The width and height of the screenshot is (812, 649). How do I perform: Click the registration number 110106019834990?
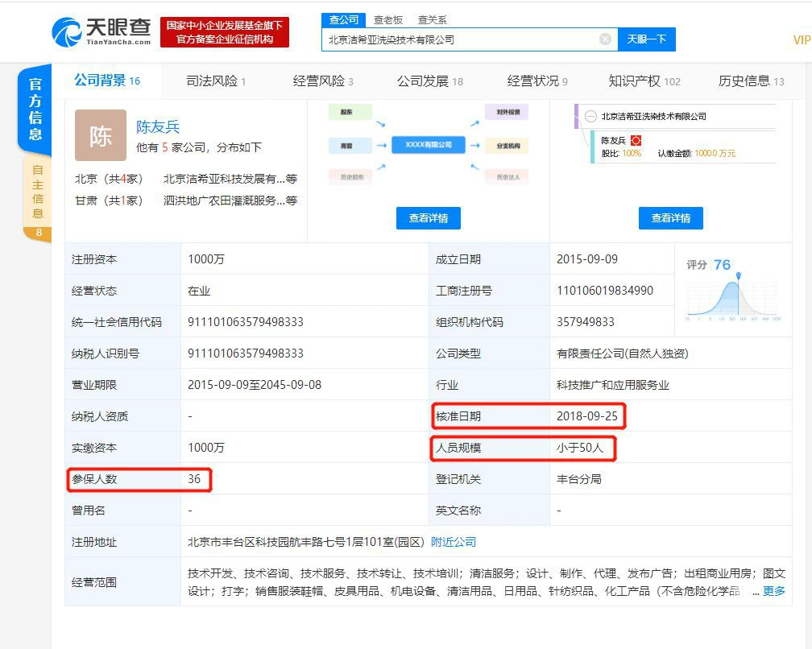tap(605, 291)
